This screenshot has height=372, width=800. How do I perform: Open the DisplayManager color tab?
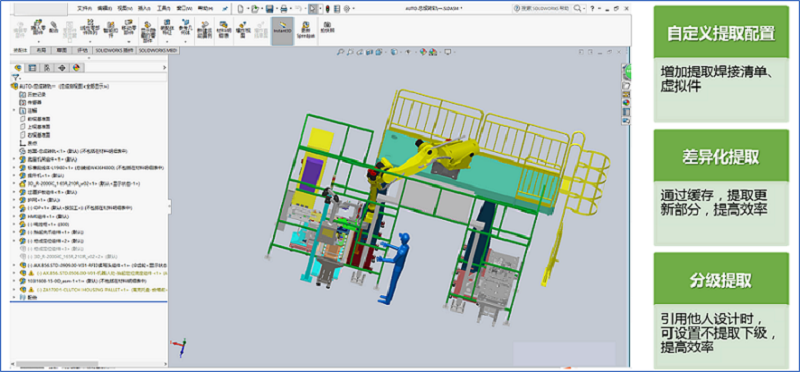(x=77, y=67)
